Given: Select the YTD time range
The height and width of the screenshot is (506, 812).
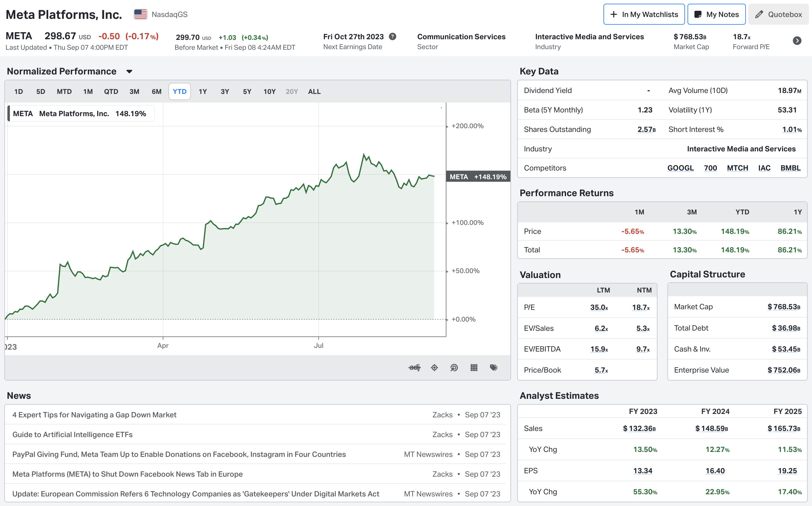Looking at the screenshot, I should coord(180,91).
